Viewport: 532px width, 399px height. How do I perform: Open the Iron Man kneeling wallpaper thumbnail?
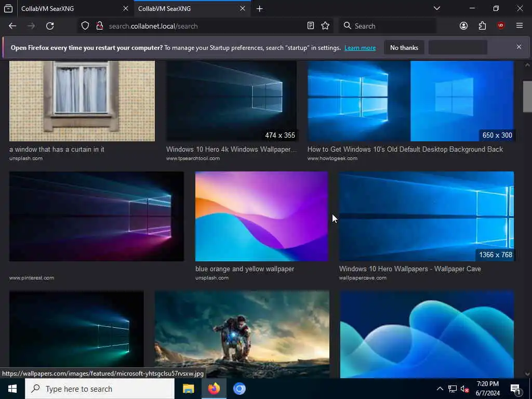242,334
